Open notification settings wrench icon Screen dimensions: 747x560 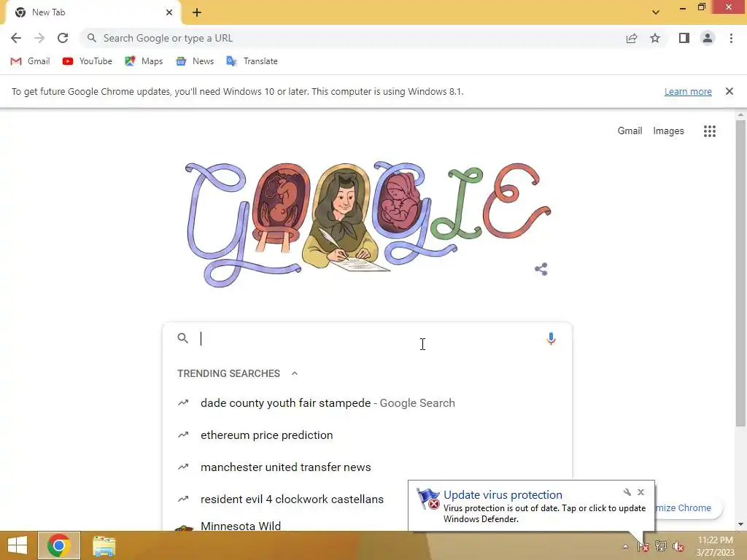627,492
